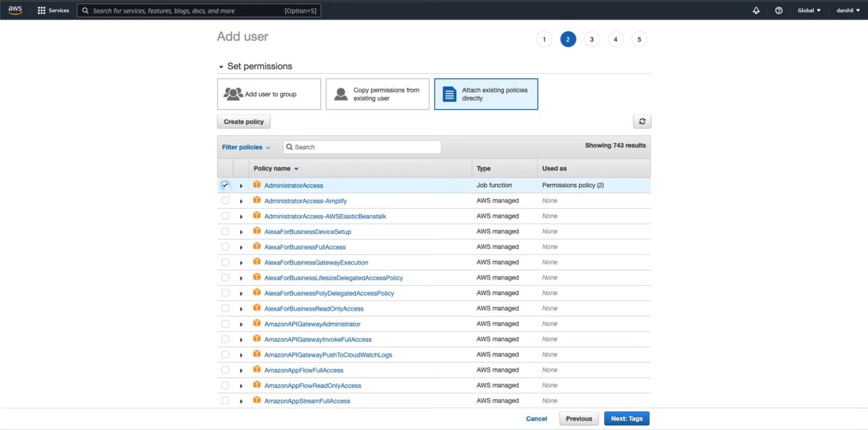Click the AdministratorAccess-AWSElasticBeanstalk policy box icon
The width and height of the screenshot is (868, 430).
257,216
